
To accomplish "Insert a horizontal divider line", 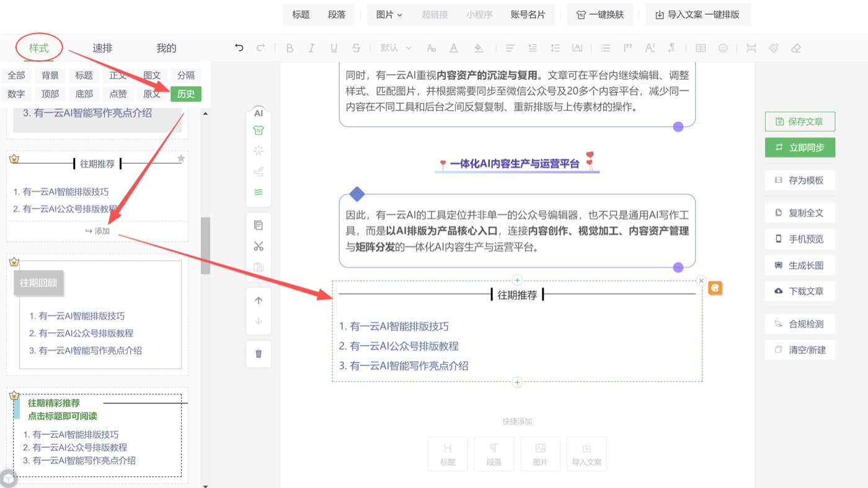I will click(751, 48).
